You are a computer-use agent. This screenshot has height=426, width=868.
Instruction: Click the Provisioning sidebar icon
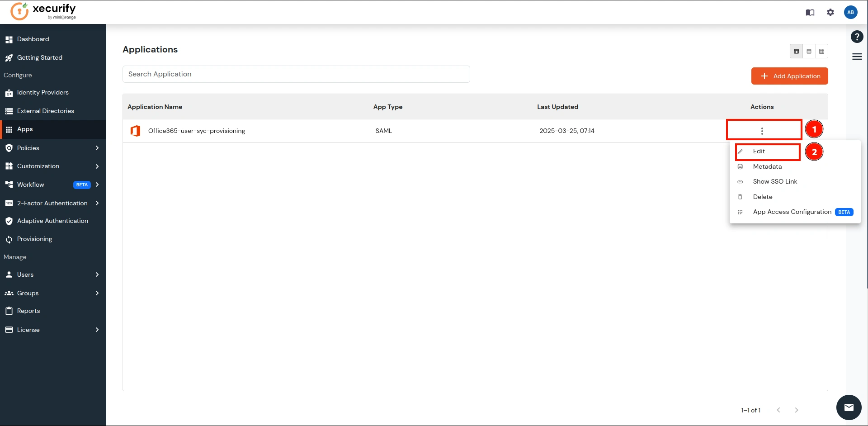click(x=9, y=239)
